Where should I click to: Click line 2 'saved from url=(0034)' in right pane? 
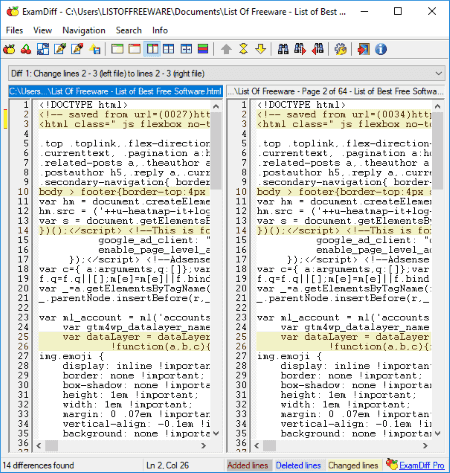[343, 114]
